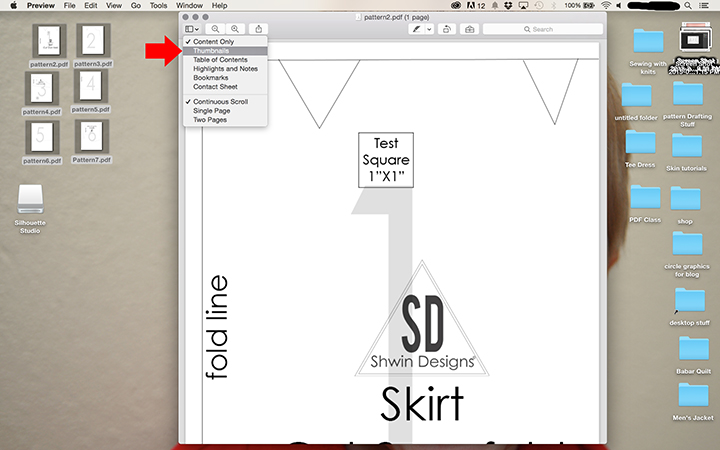Select Pattern7.pdf file on desktop
The height and width of the screenshot is (450, 720).
click(x=91, y=141)
